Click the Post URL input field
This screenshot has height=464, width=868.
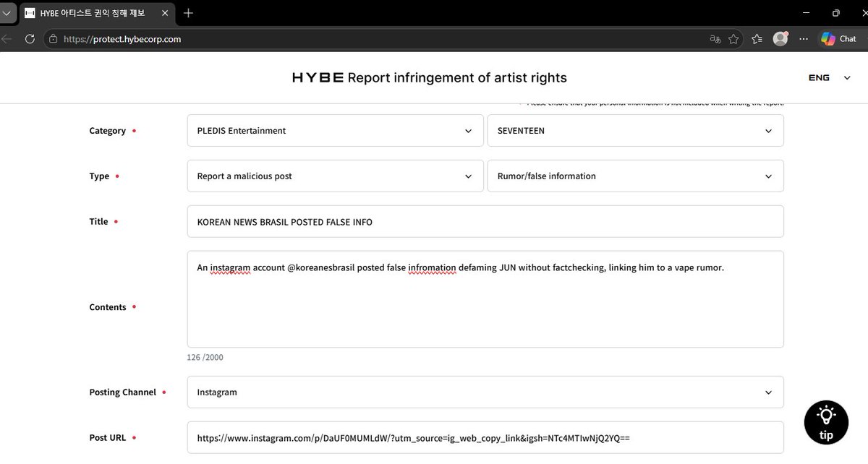point(485,438)
